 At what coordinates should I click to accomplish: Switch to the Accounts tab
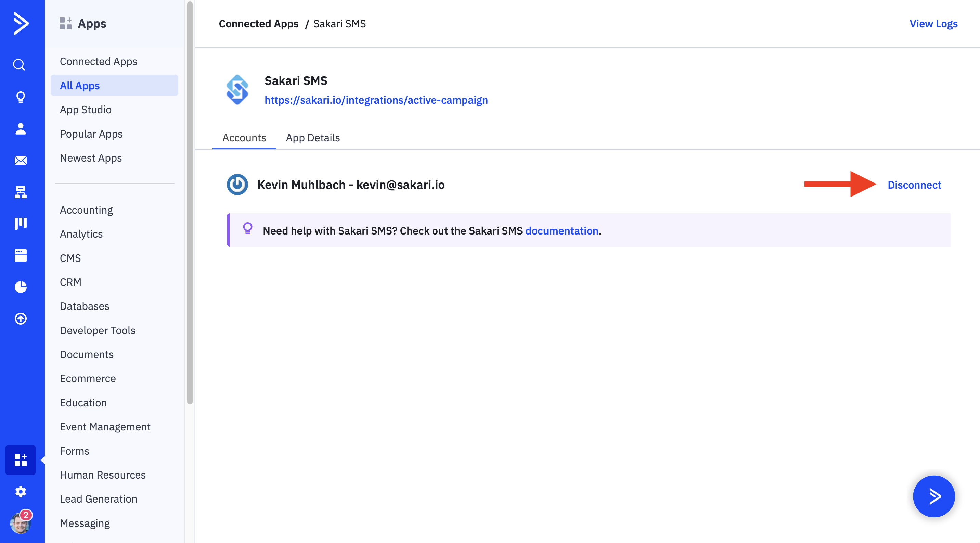[x=244, y=138]
